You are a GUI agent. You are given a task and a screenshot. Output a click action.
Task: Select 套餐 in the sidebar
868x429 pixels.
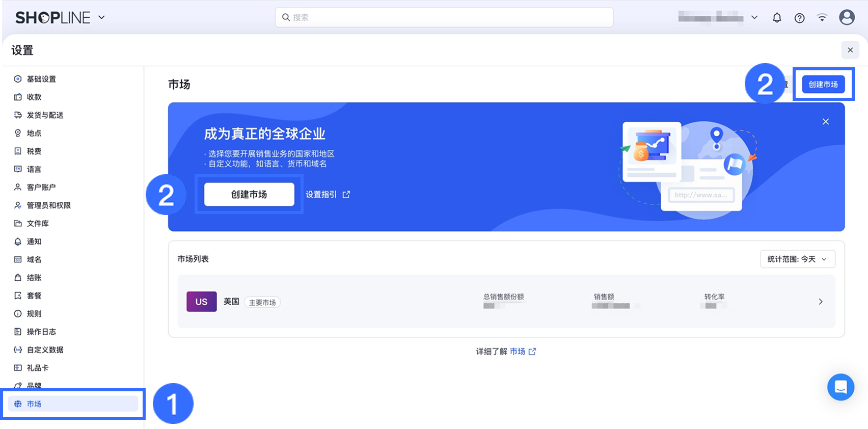coord(73,296)
